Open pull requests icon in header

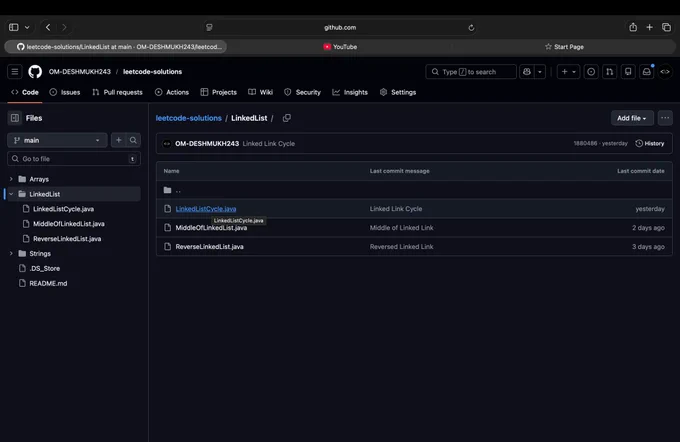click(610, 72)
